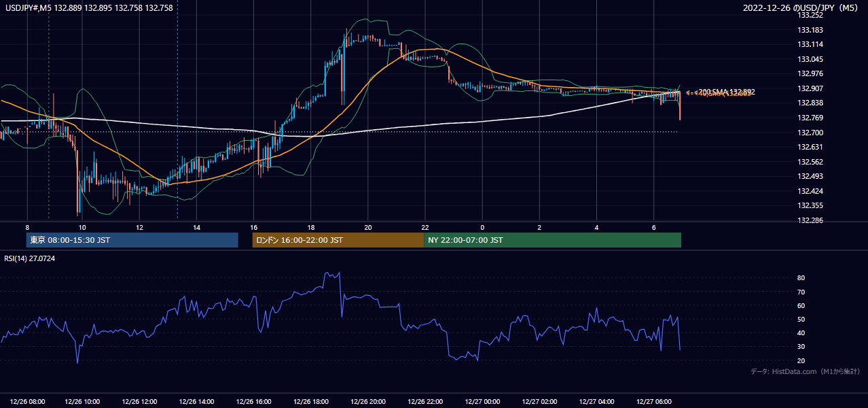Select the 12/26 22:00 time label
Viewport: 868px width, 408px height.
(x=424, y=401)
